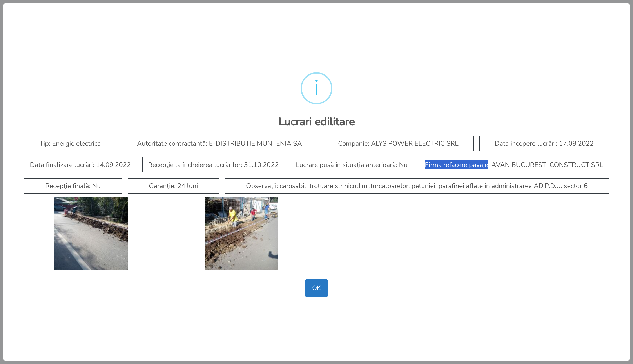Viewport: 633px width, 364px height.
Task: Click the Garanţie: 24 luni box
Action: [x=173, y=186]
